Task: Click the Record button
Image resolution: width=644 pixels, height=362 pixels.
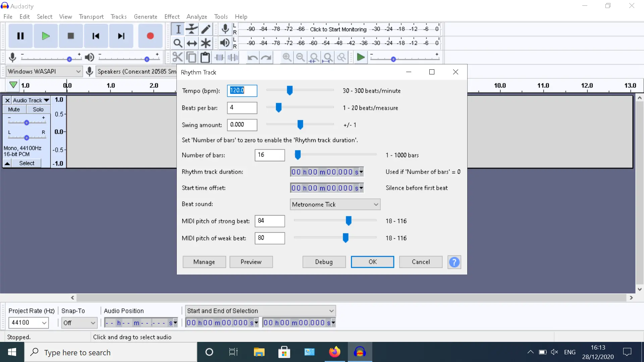Action: [x=150, y=36]
